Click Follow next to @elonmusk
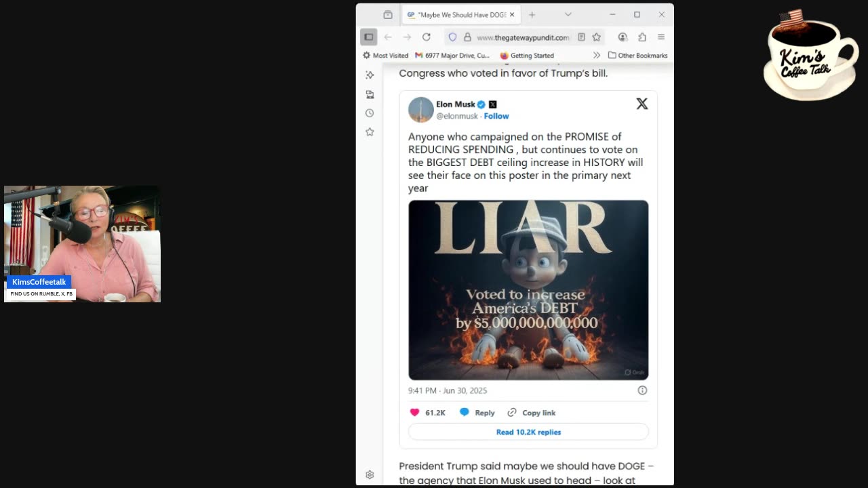The height and width of the screenshot is (488, 868). (x=496, y=116)
